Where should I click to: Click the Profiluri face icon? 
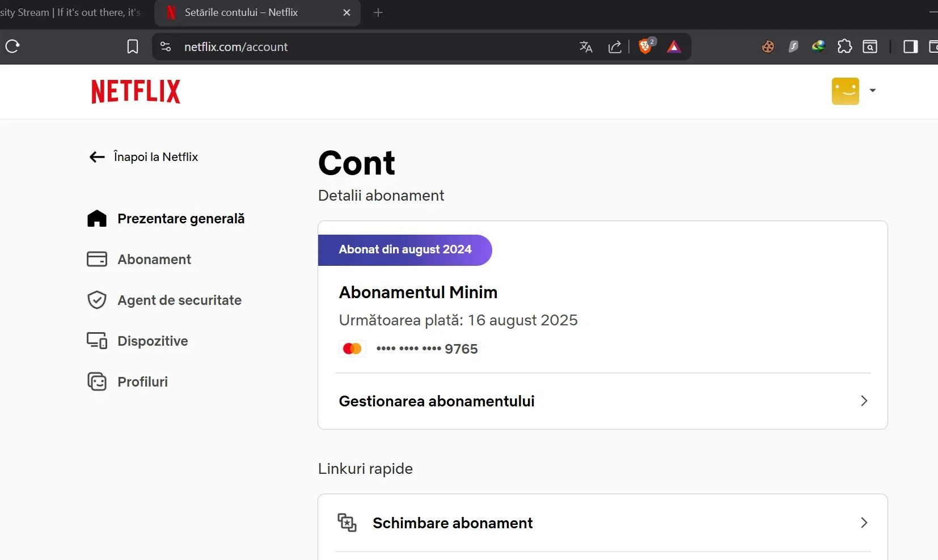97,382
